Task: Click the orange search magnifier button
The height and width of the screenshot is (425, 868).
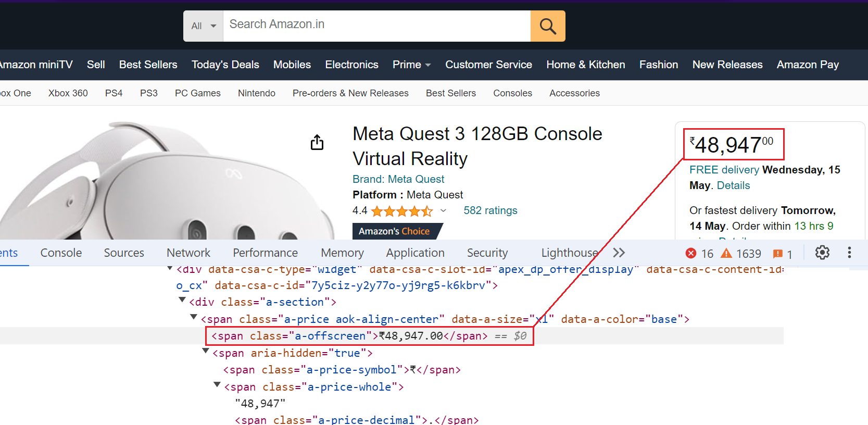Action: pyautogui.click(x=548, y=26)
